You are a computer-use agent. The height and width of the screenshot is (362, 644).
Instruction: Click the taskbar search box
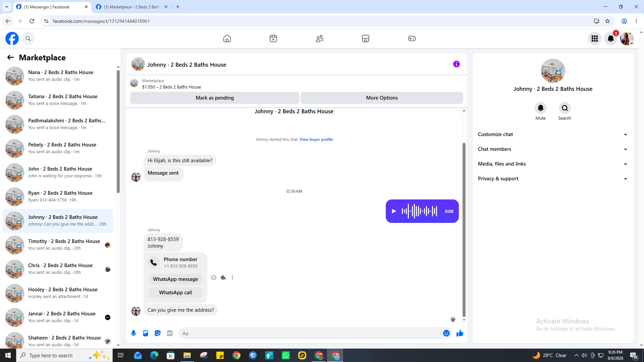pos(64,355)
